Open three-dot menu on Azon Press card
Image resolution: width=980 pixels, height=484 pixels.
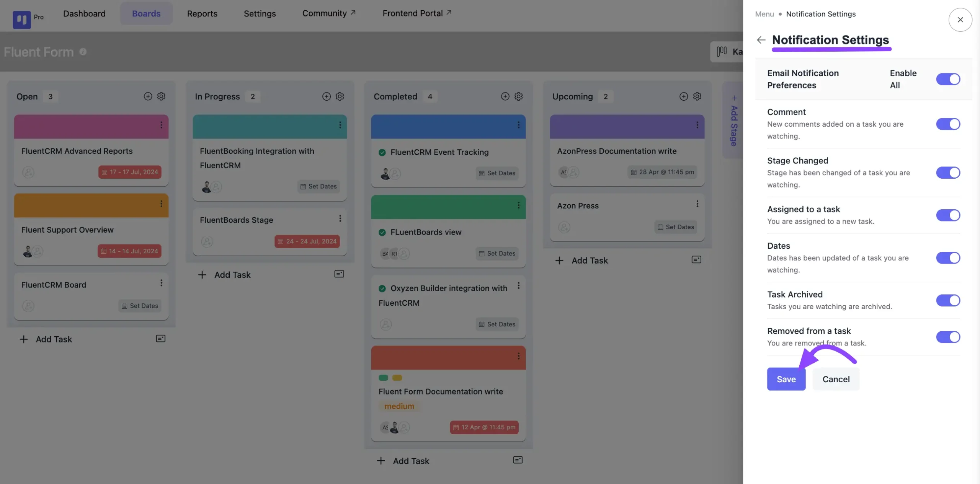[697, 204]
